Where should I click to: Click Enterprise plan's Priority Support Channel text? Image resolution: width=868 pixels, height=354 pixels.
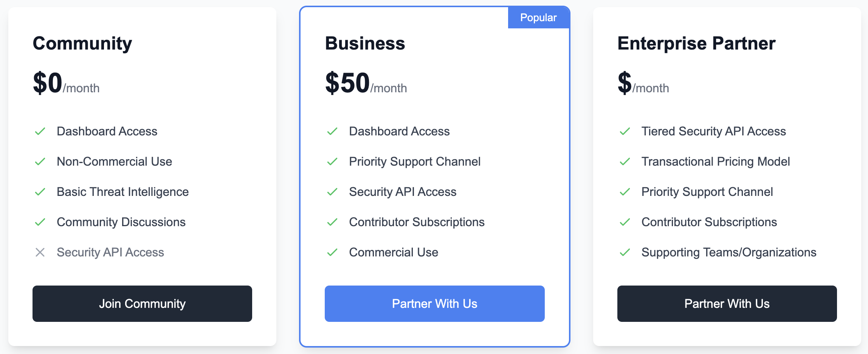tap(707, 192)
